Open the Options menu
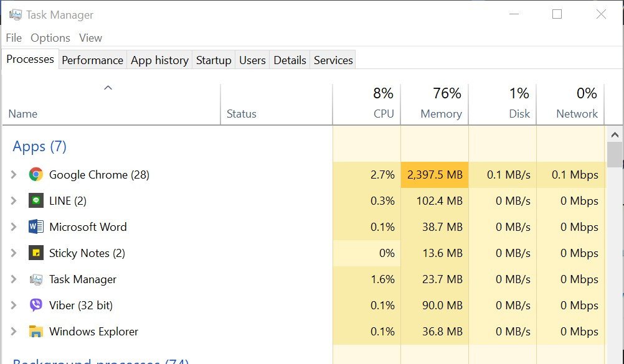 [50, 38]
